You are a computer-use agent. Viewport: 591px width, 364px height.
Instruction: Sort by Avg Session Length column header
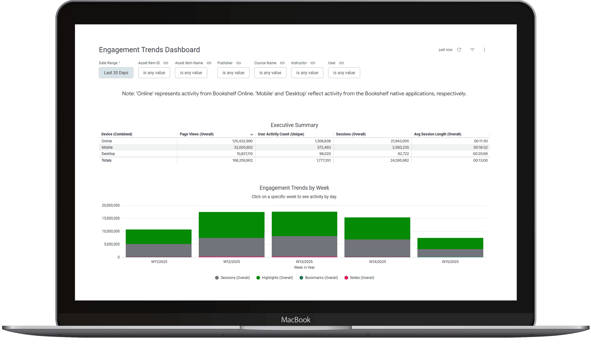[x=437, y=134]
